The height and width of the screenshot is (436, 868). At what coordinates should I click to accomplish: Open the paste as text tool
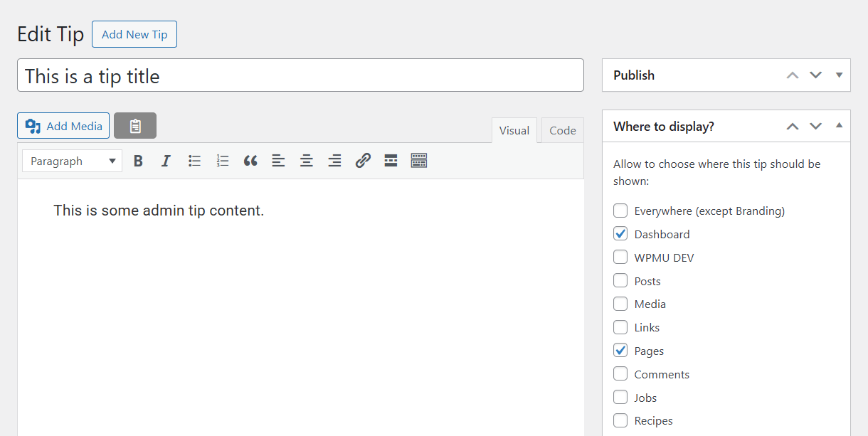coord(134,125)
